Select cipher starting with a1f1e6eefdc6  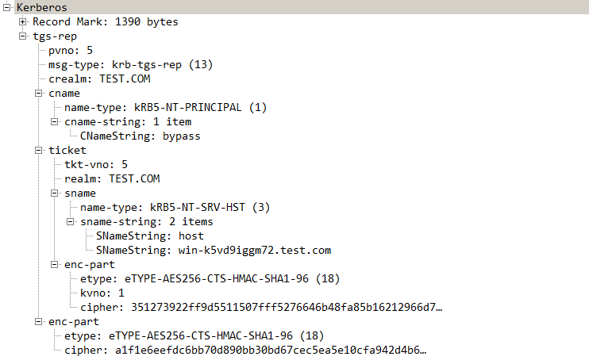click(x=245, y=350)
